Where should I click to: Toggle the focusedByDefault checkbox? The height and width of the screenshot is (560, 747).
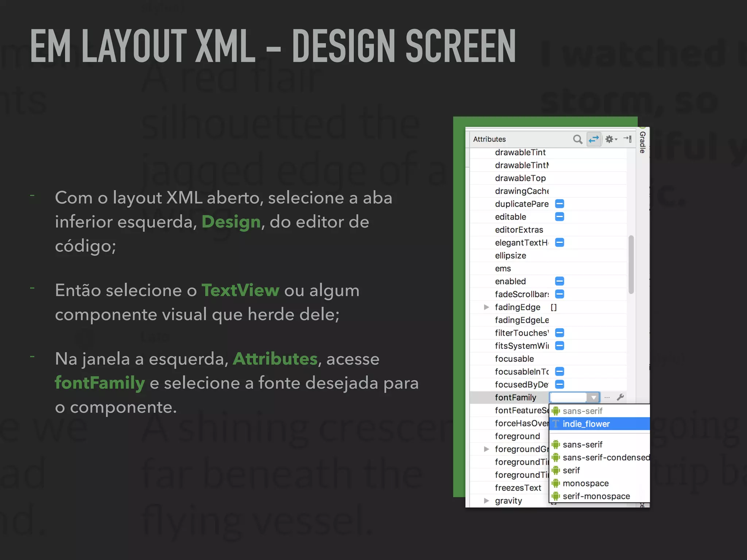pos(560,384)
